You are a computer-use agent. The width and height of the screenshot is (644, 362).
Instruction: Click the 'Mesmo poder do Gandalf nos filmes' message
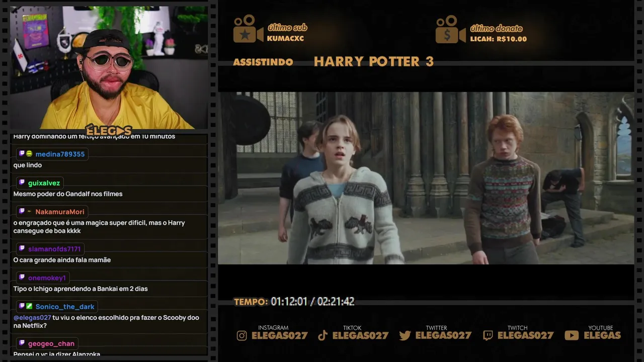68,194
